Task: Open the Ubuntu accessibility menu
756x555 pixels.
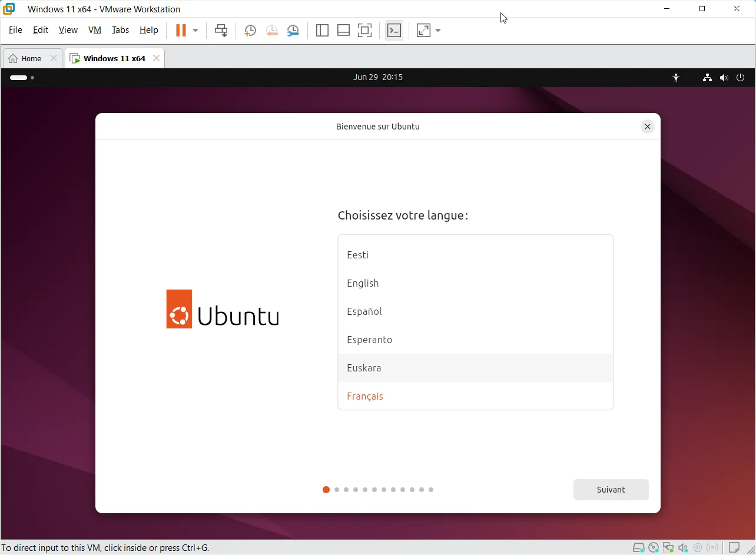Action: 676,77
